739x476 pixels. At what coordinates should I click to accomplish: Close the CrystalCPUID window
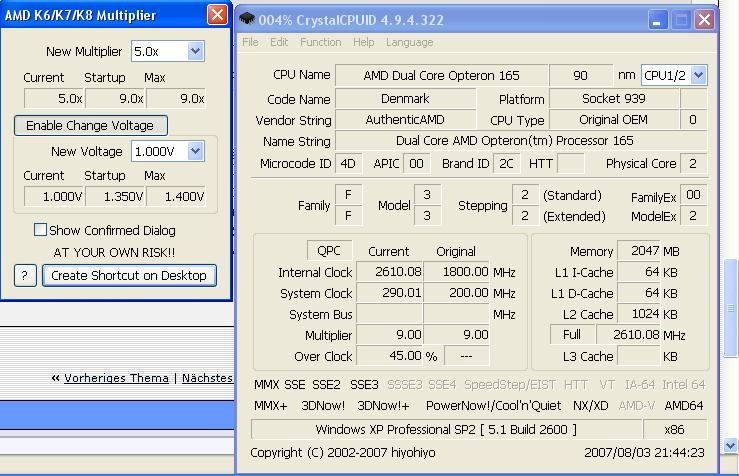(704, 20)
